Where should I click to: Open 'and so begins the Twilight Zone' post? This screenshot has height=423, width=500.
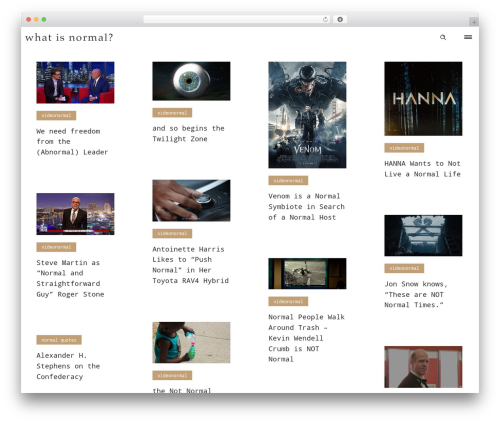pos(188,133)
